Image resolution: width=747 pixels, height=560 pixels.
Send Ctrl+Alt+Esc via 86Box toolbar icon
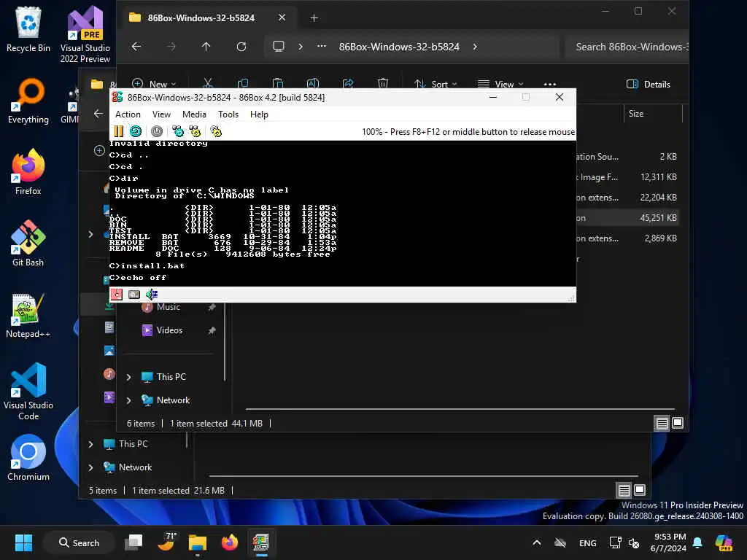pos(195,131)
